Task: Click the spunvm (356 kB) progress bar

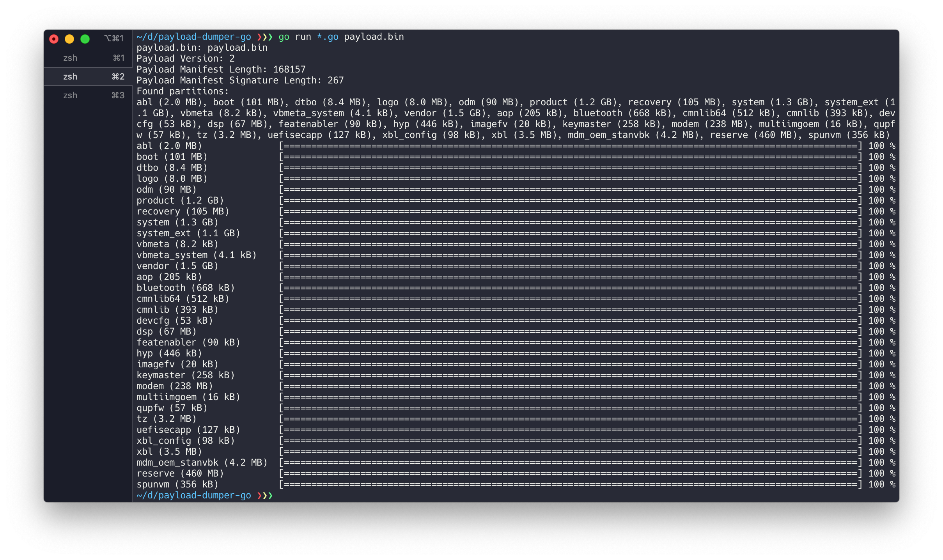Action: [x=570, y=484]
